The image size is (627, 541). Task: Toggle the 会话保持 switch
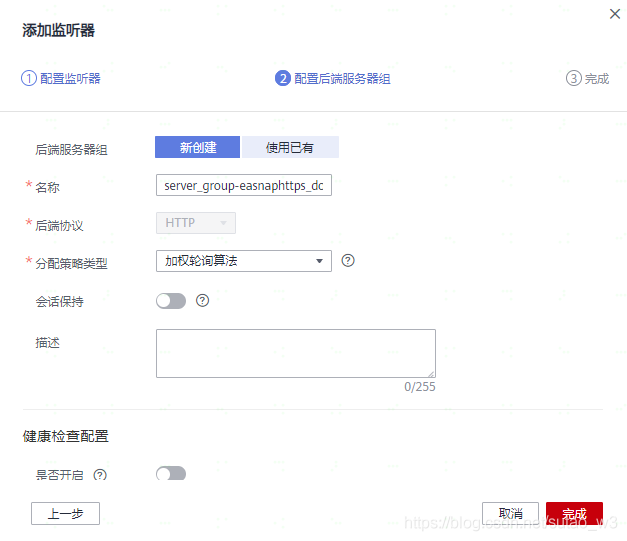(x=171, y=301)
